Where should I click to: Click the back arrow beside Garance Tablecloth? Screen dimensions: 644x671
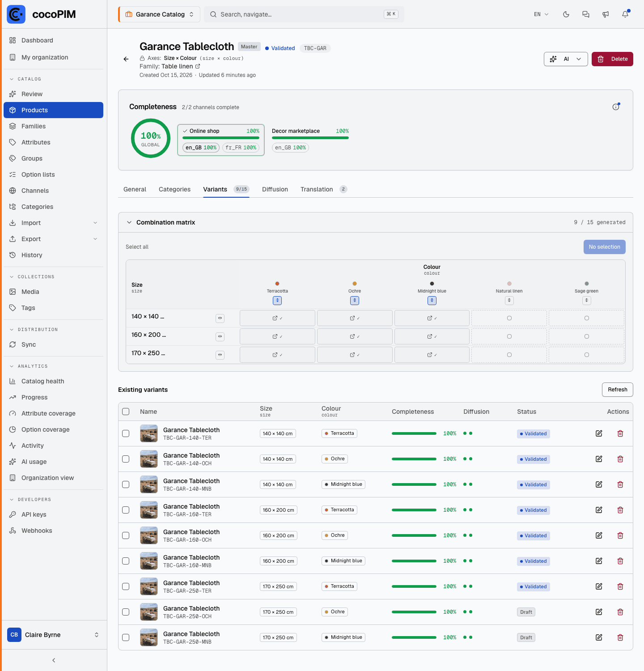pyautogui.click(x=126, y=59)
